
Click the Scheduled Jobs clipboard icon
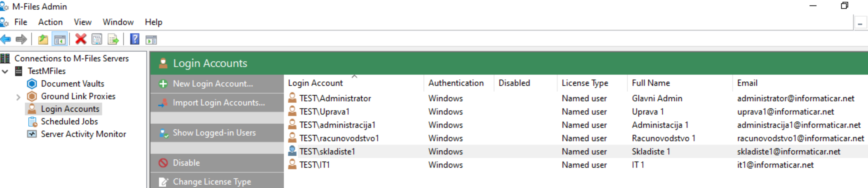pos(32,121)
